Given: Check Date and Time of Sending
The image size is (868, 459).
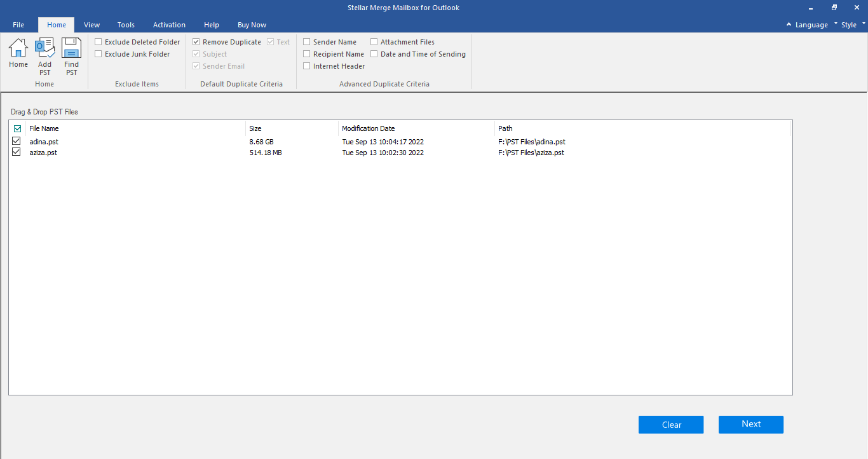Looking at the screenshot, I should [x=374, y=54].
